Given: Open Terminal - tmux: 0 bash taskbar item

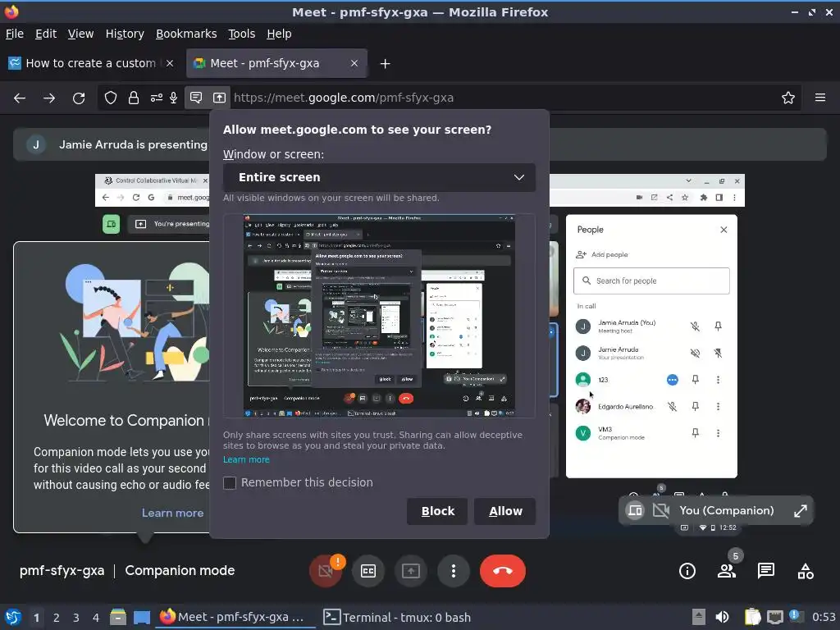Looking at the screenshot, I should [397, 618].
